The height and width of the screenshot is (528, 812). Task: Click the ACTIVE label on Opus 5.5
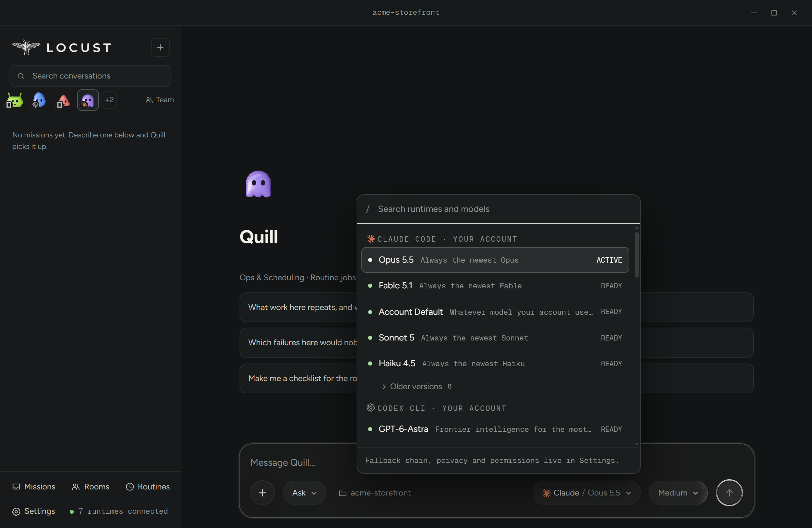[x=609, y=260]
